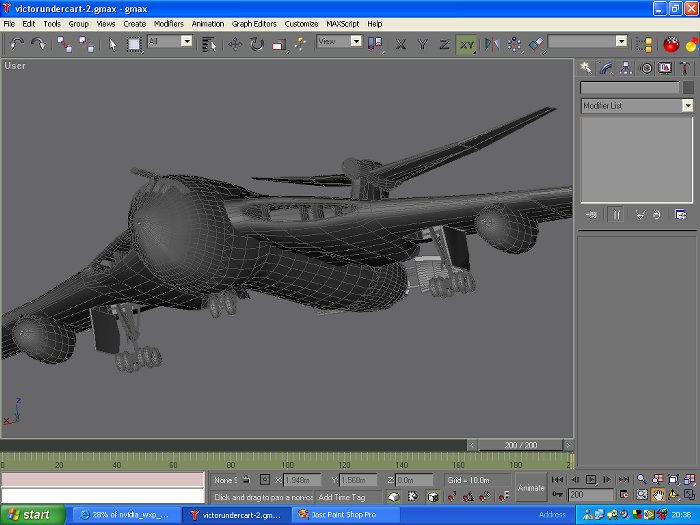700x525 pixels.
Task: Toggle the XY axis constraint button
Action: (x=467, y=44)
